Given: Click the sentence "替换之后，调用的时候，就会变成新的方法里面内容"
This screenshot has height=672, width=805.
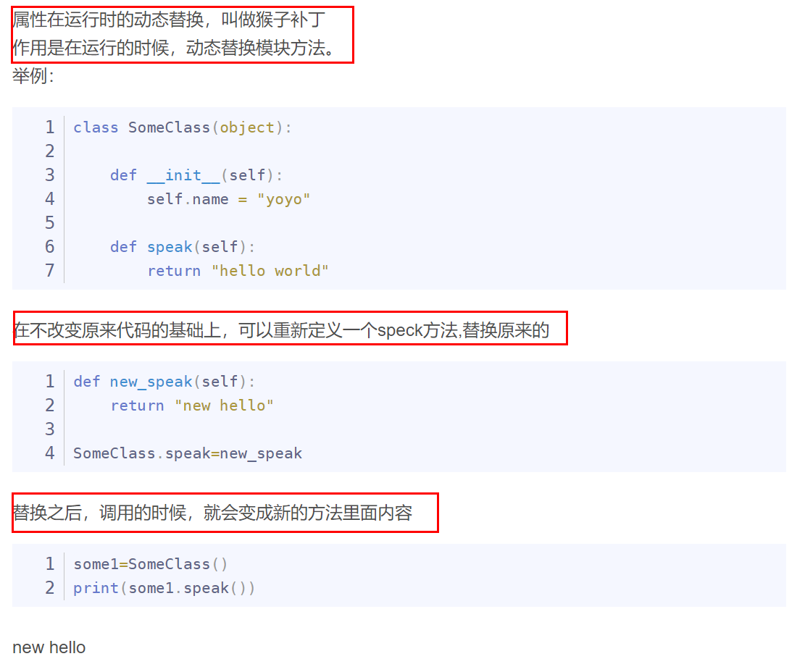Looking at the screenshot, I should [212, 513].
